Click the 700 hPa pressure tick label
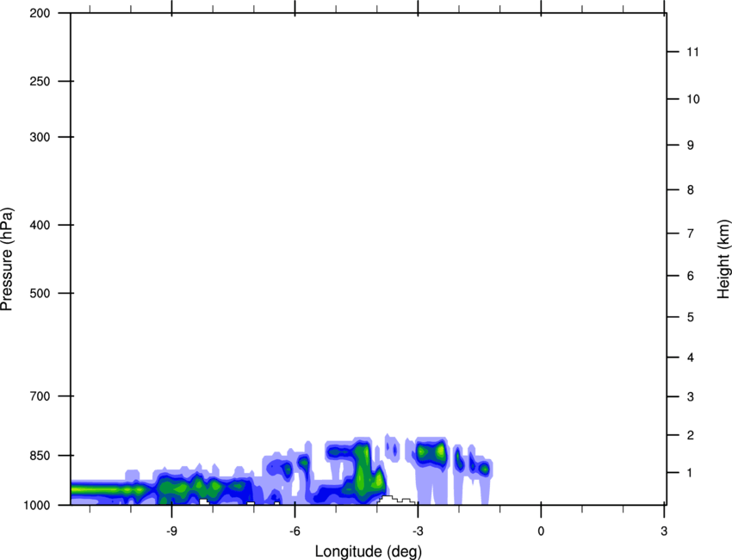The width and height of the screenshot is (732, 560). [42, 396]
